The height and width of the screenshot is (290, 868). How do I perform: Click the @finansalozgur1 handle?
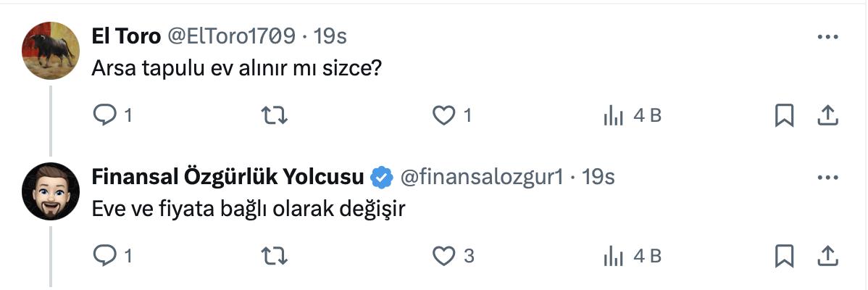tap(481, 176)
